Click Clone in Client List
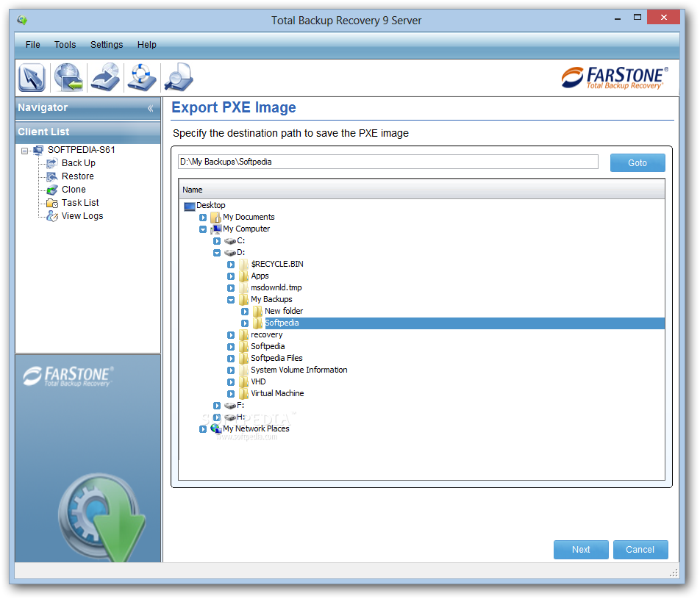The width and height of the screenshot is (700, 599). (74, 190)
